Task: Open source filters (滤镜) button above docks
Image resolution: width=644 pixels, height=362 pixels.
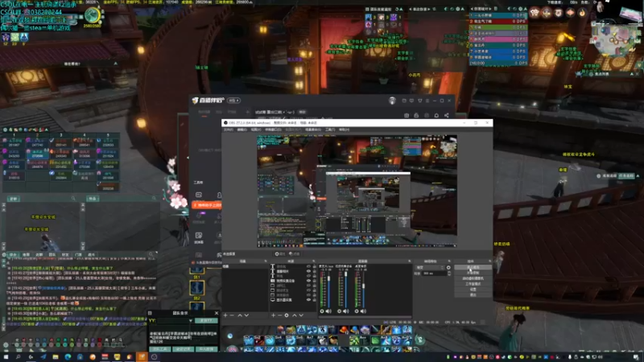Action: pyautogui.click(x=295, y=253)
